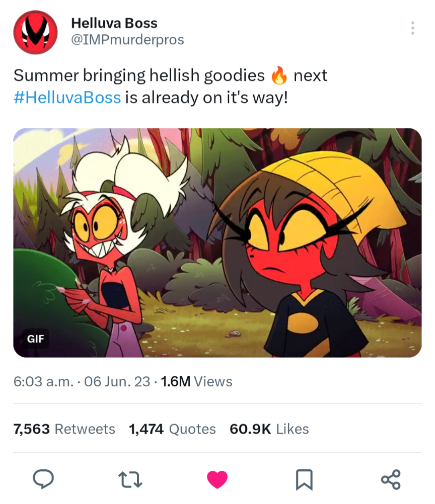The image size is (435, 504).
Task: View the 60.9K Likes list
Action: click(269, 429)
